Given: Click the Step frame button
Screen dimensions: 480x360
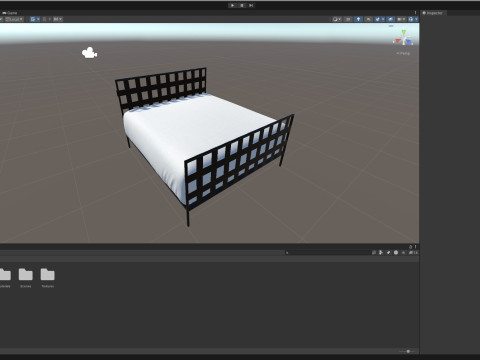Looking at the screenshot, I should 251,5.
